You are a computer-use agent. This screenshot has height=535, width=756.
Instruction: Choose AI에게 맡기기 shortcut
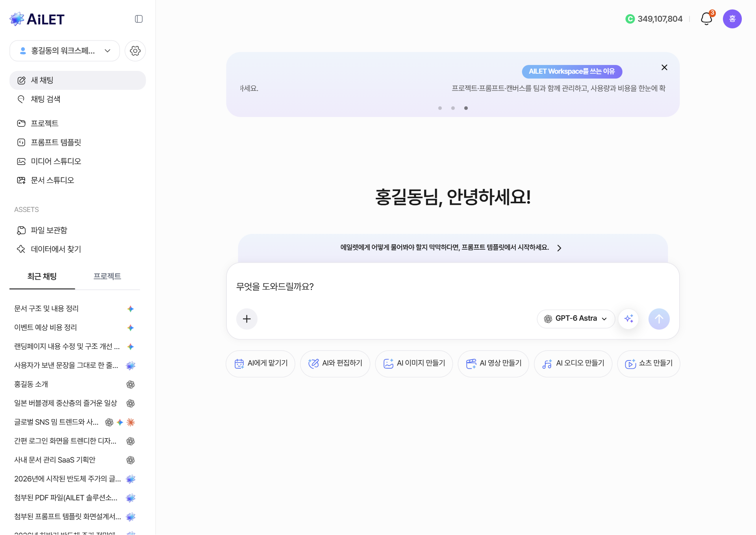[x=261, y=364]
